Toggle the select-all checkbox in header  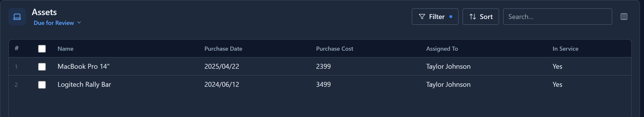tap(42, 49)
